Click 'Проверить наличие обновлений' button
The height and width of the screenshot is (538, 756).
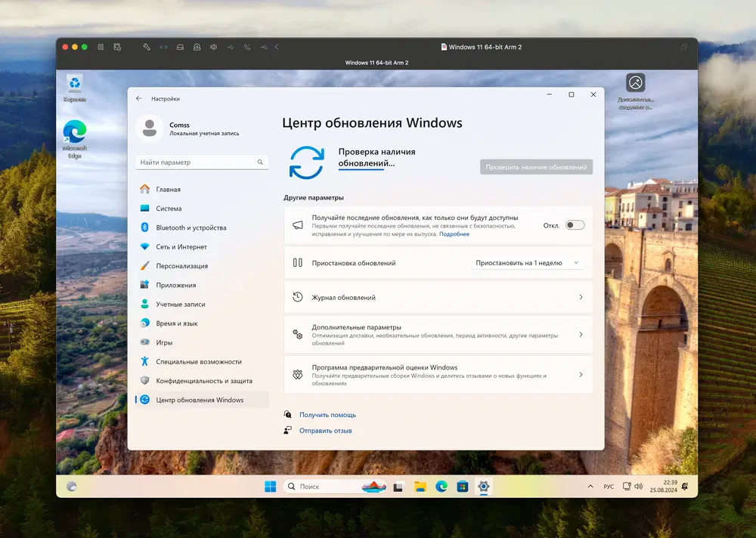[x=536, y=167]
